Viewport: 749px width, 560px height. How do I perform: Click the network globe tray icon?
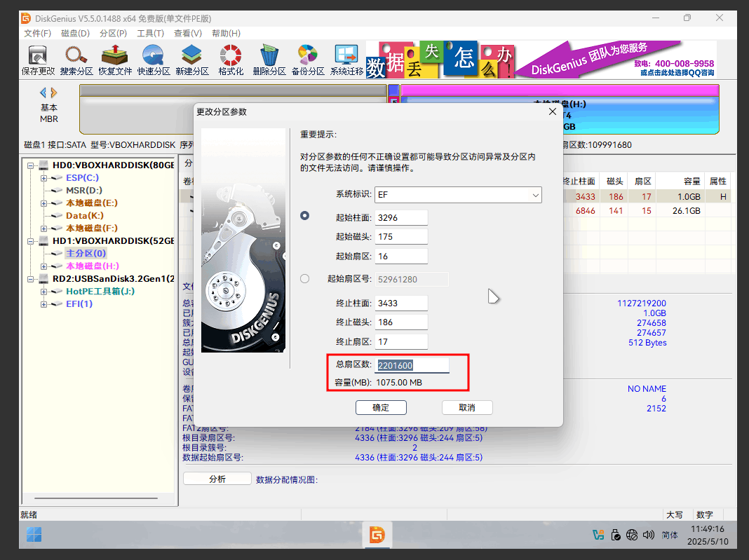point(632,535)
